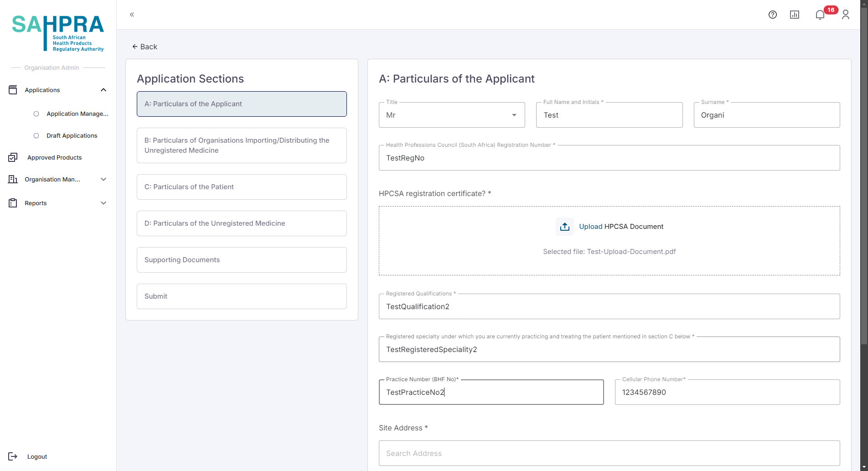Expand the Organisation Management menu chevron
868x471 pixels.
click(x=103, y=179)
